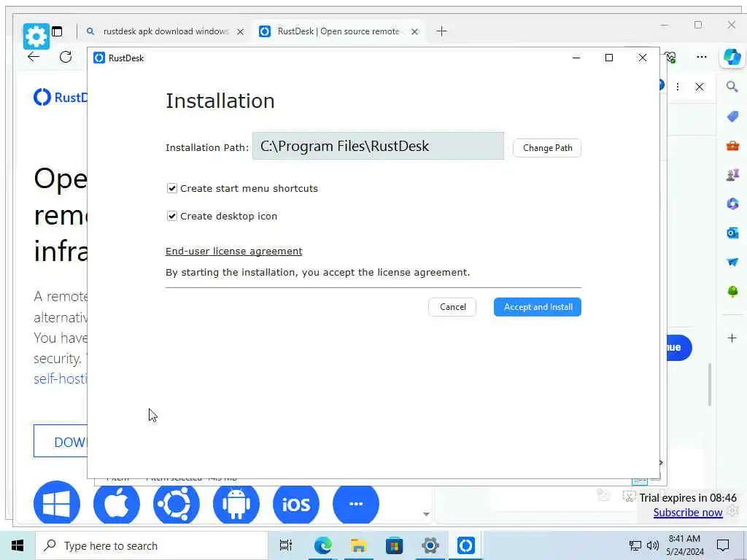Viewport: 747px width, 560px height.
Task: Click the Accept and Install button
Action: [x=538, y=307]
